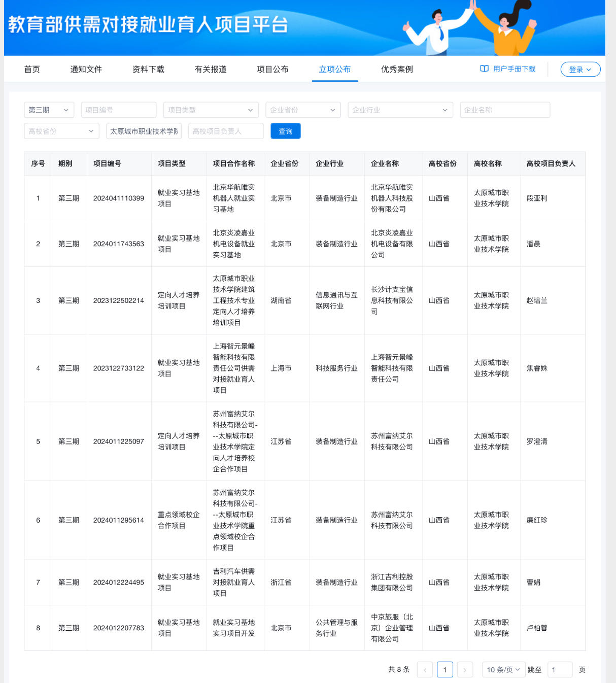Open the 优秀案例 tab
Screen dimensions: 616x683
(397, 70)
